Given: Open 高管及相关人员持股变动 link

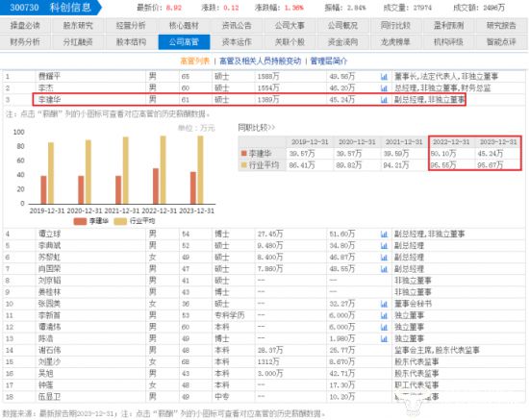Looking at the screenshot, I should [260, 61].
